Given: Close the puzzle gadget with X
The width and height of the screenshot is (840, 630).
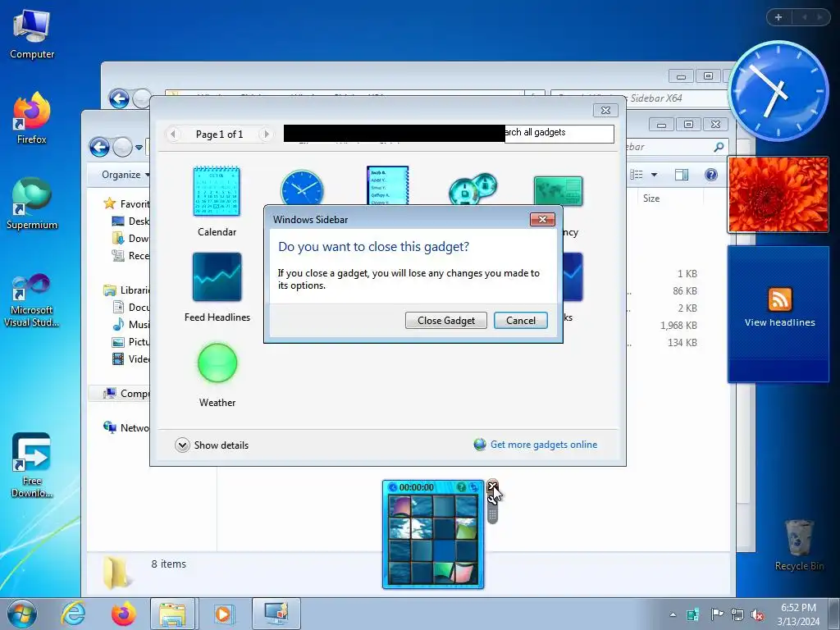Looking at the screenshot, I should (x=492, y=486).
